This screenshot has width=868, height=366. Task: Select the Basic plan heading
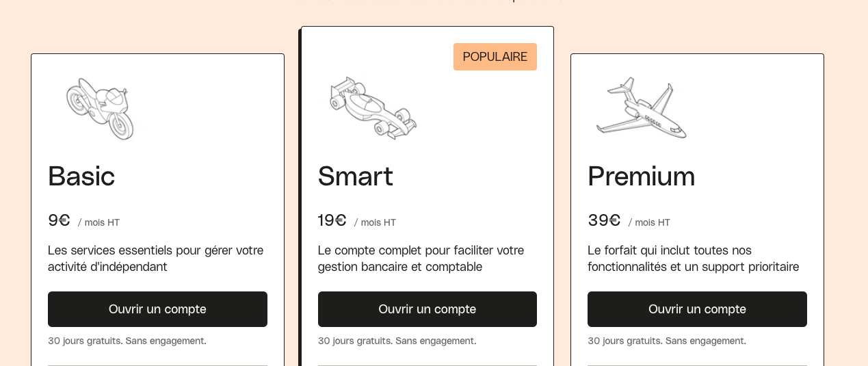(x=81, y=176)
